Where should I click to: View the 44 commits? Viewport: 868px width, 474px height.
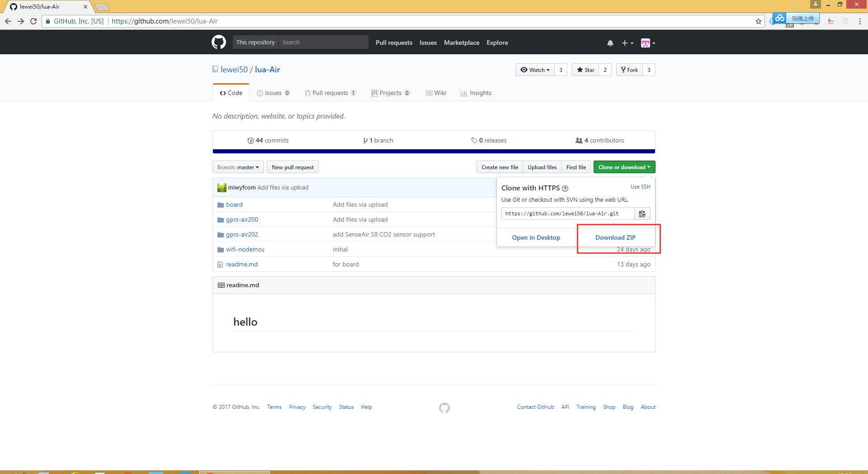[x=268, y=140]
